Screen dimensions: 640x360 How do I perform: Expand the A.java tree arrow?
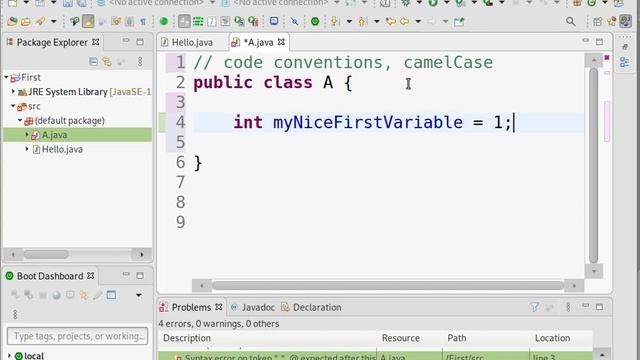click(x=27, y=135)
